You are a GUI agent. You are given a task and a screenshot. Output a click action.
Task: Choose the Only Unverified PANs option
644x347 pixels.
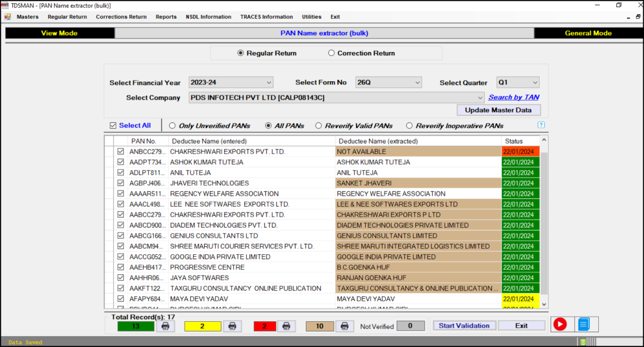pos(173,126)
